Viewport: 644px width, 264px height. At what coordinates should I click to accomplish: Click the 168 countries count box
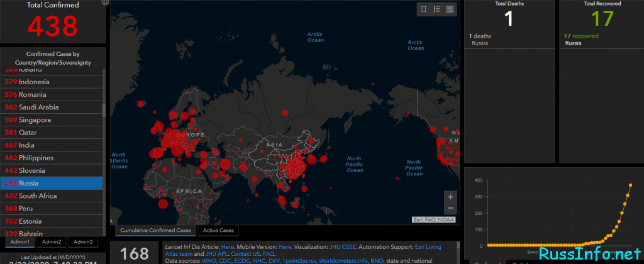(134, 253)
